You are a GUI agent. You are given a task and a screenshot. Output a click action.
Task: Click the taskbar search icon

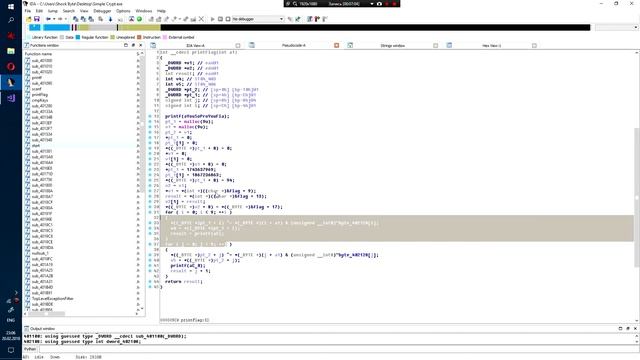click(x=11, y=20)
